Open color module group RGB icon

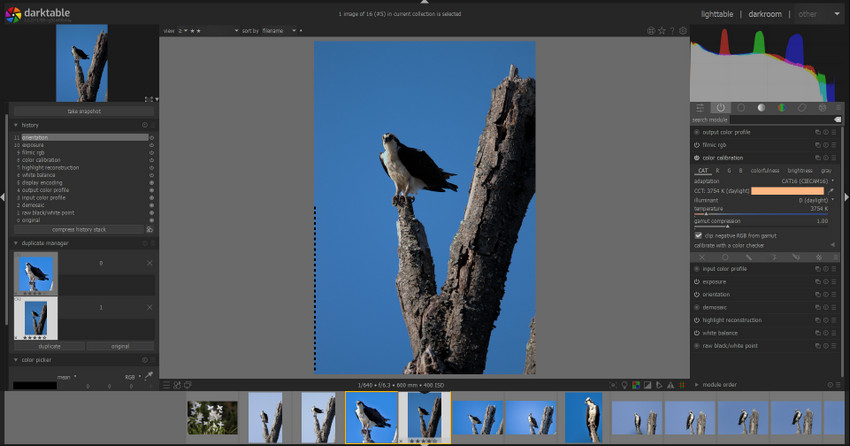(x=782, y=108)
